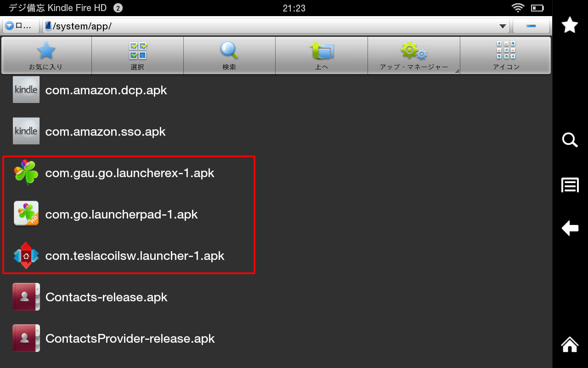Open 検索 search magnifier in toolbar

[229, 55]
